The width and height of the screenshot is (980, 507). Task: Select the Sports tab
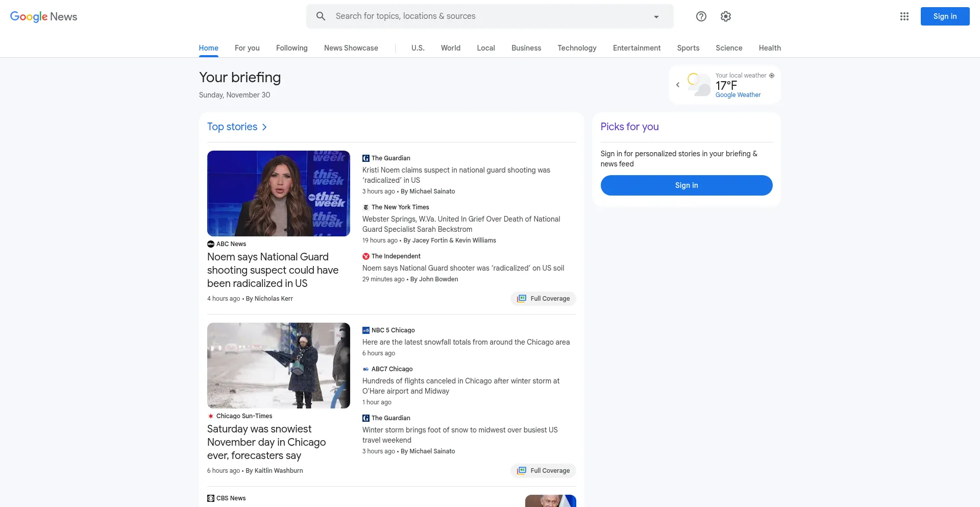click(x=688, y=48)
